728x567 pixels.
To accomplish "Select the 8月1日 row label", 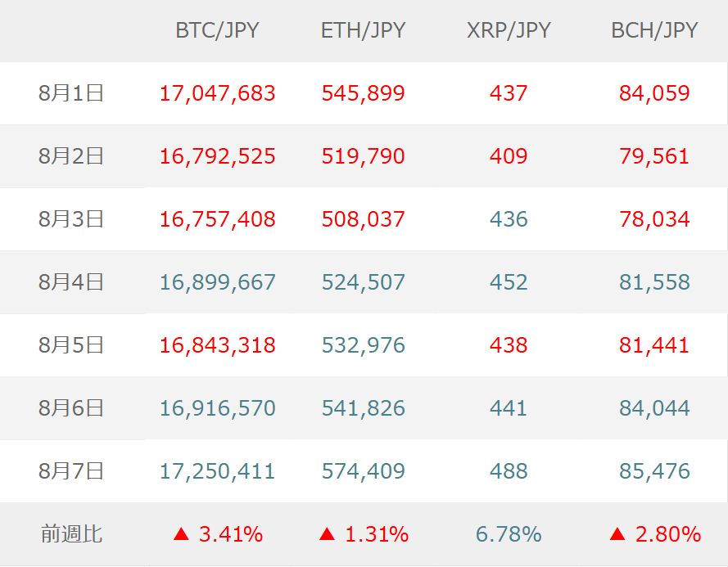I will click(71, 93).
